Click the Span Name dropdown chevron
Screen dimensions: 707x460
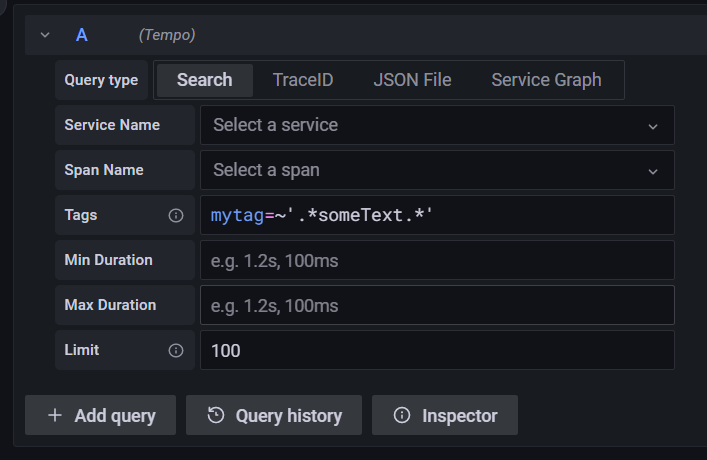tap(653, 171)
